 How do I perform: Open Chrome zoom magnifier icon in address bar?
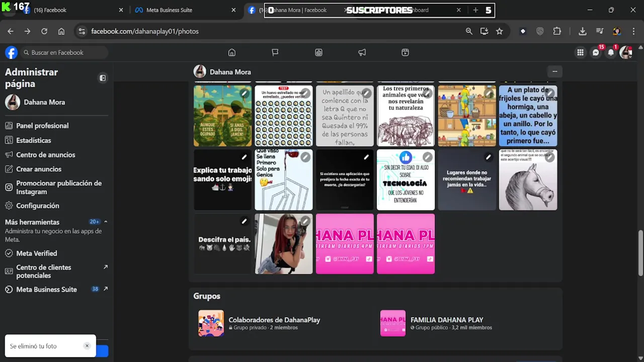[469, 31]
